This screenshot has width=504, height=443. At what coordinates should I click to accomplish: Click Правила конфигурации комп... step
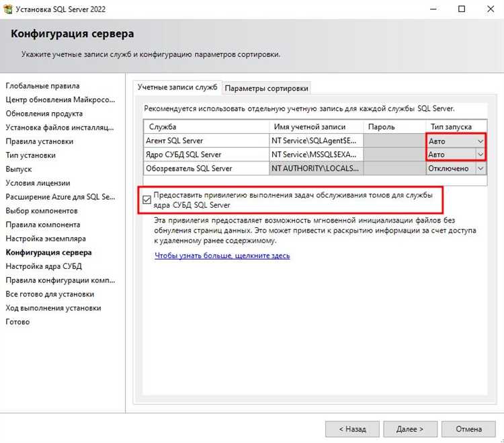[60, 280]
